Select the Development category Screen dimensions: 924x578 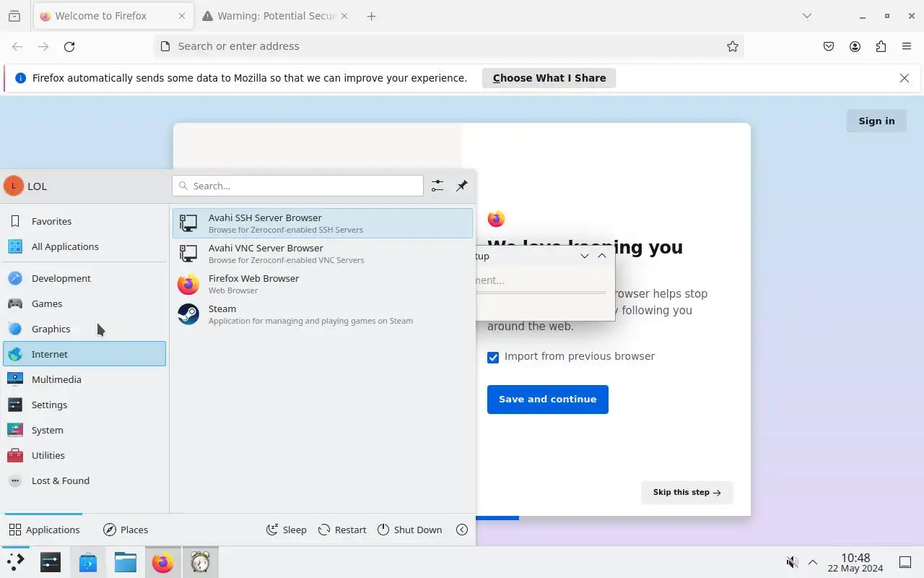click(x=84, y=278)
